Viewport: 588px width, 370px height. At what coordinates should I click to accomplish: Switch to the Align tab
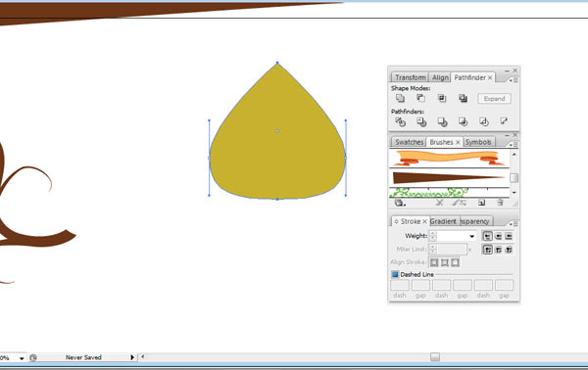coord(440,77)
